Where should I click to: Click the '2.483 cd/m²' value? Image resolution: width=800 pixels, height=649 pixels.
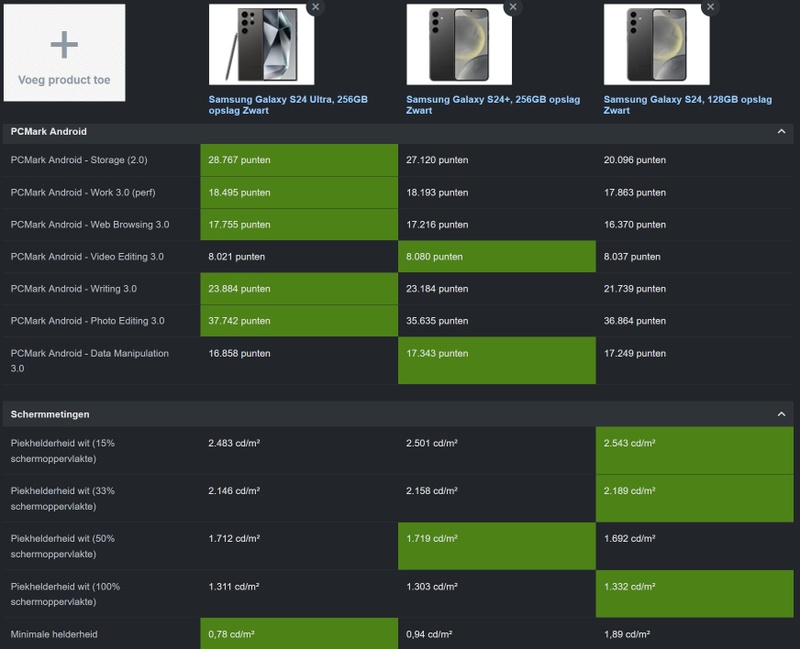click(x=234, y=443)
